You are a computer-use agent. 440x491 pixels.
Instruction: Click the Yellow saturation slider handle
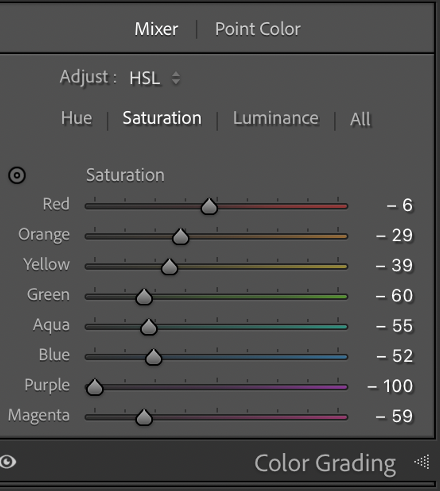click(x=169, y=267)
